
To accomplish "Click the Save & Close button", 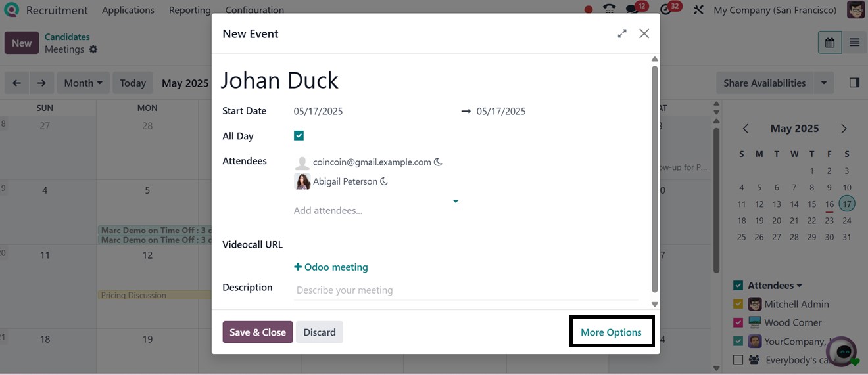I will pyautogui.click(x=257, y=332).
